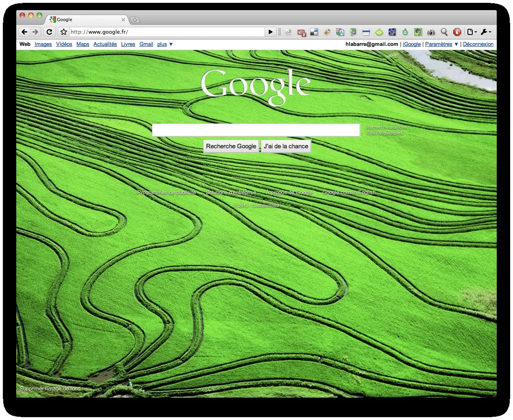Open the Vidéos link

click(64, 44)
